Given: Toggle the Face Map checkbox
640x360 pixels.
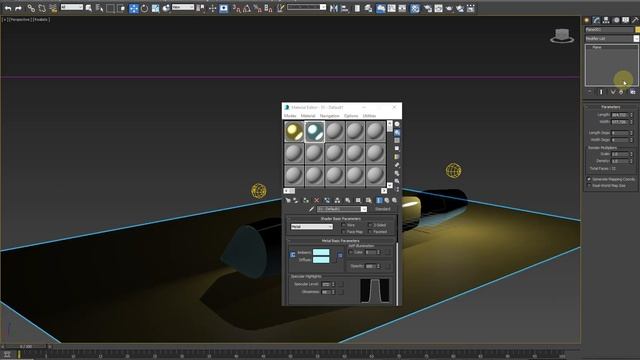Looking at the screenshot, I should 344,232.
